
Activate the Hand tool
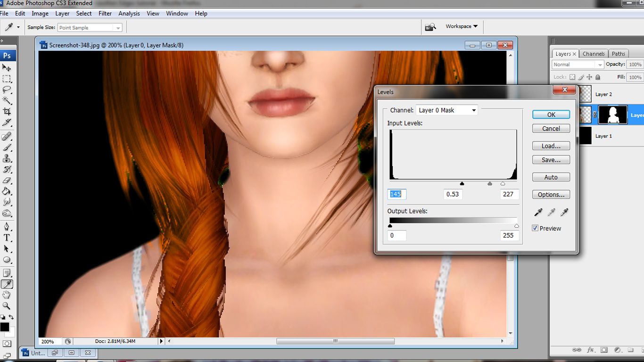point(7,295)
